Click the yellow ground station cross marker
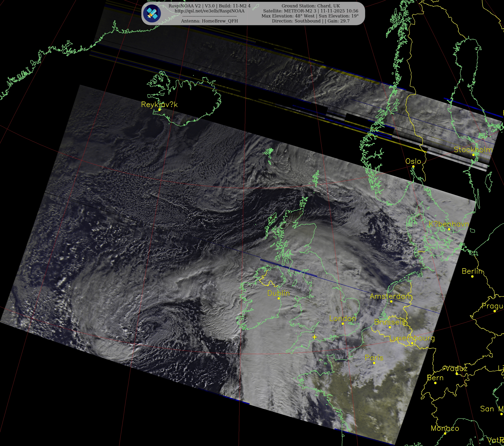The width and height of the screenshot is (504, 446). (x=314, y=337)
